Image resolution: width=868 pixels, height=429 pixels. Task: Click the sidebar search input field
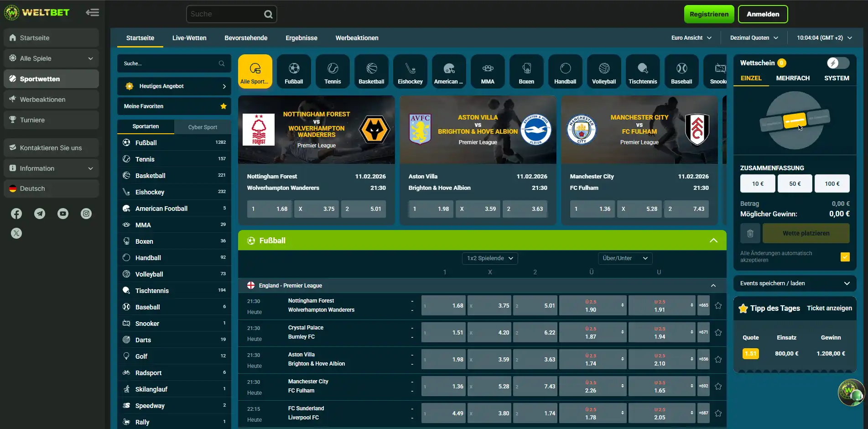[x=174, y=63]
